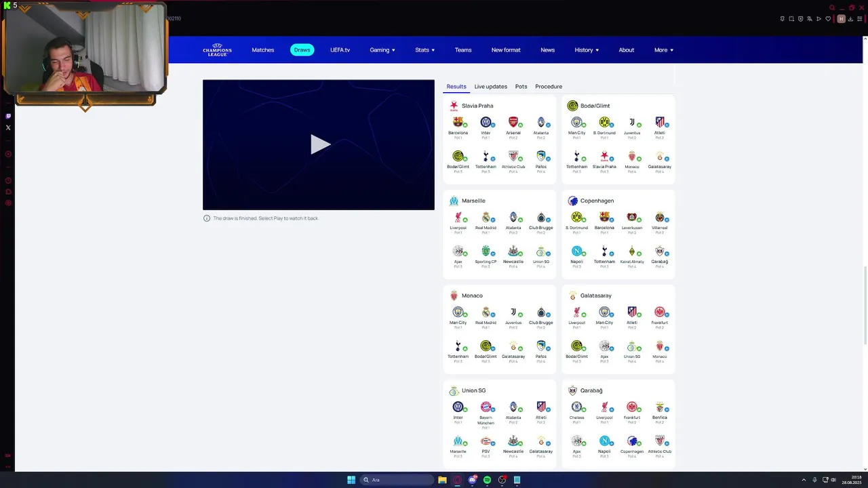
Task: Expand the Stats dropdown menu
Action: [x=425, y=49]
